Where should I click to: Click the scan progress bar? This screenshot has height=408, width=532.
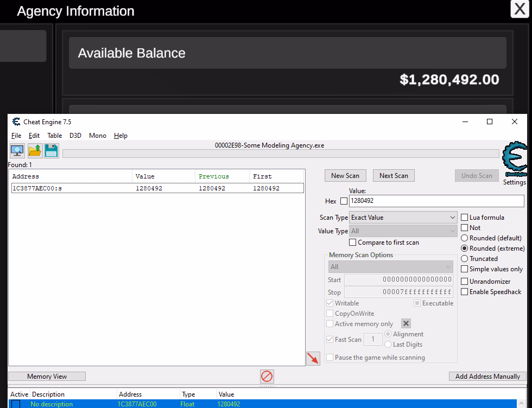[x=281, y=154]
